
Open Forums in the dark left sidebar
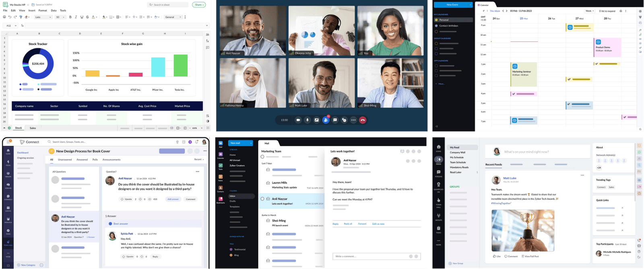click(438, 173)
